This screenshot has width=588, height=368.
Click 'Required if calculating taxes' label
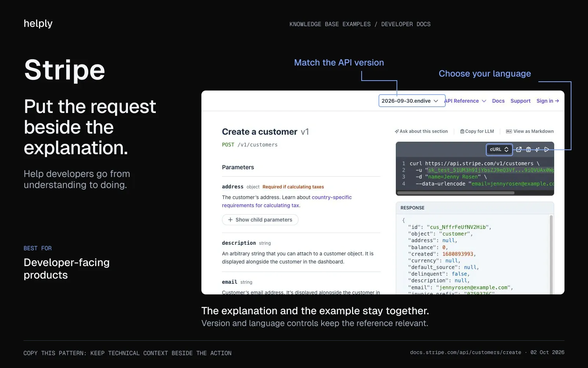293,187
